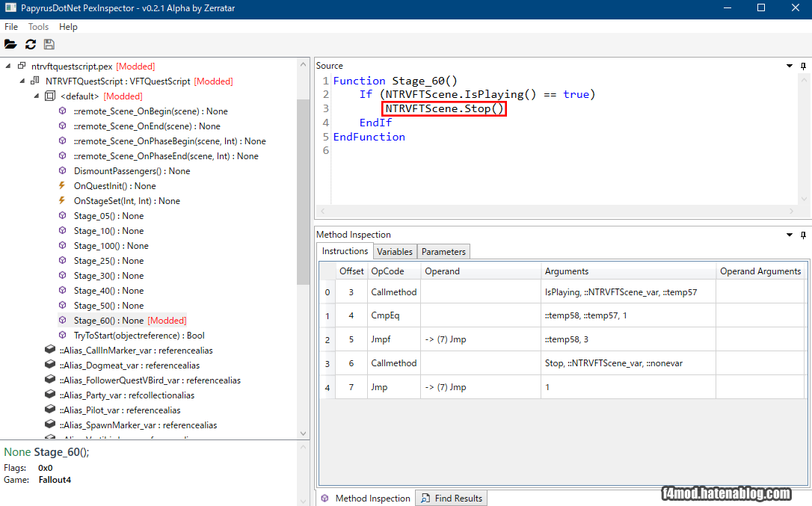Image resolution: width=812 pixels, height=506 pixels.
Task: Click method icon of Stage_30()
Action: click(63, 275)
